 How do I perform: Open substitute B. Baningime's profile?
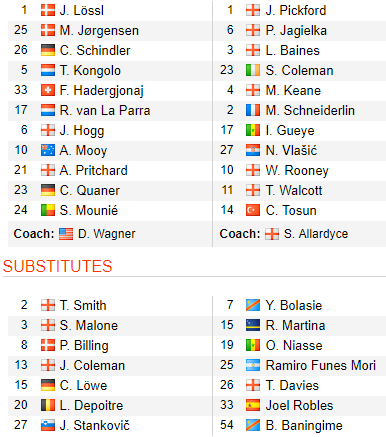[x=304, y=426]
